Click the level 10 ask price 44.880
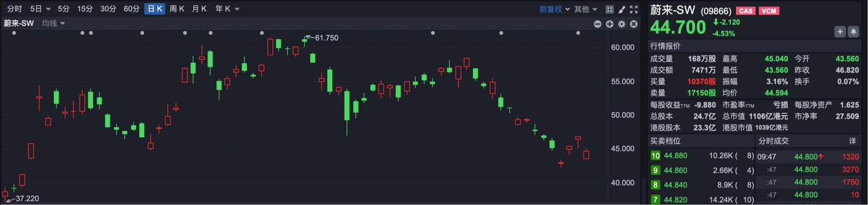 point(675,155)
